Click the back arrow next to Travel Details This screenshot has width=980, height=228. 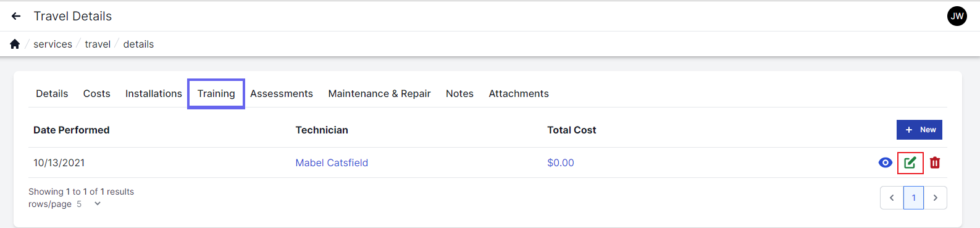16,16
